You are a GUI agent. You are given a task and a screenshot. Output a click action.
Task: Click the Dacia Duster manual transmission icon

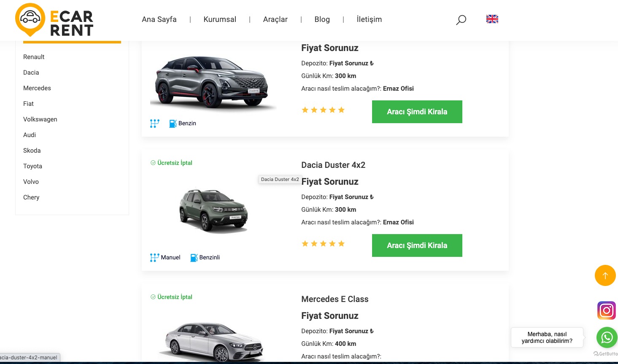pyautogui.click(x=154, y=257)
